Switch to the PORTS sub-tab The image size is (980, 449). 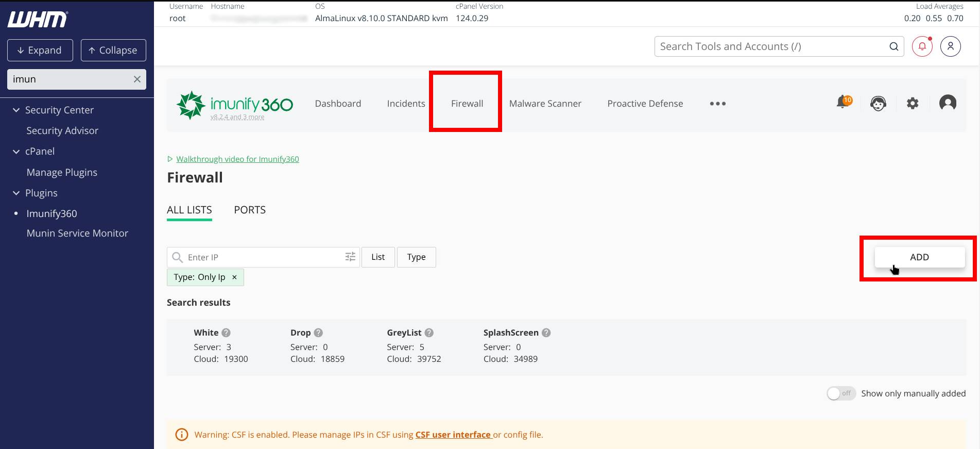pos(250,210)
